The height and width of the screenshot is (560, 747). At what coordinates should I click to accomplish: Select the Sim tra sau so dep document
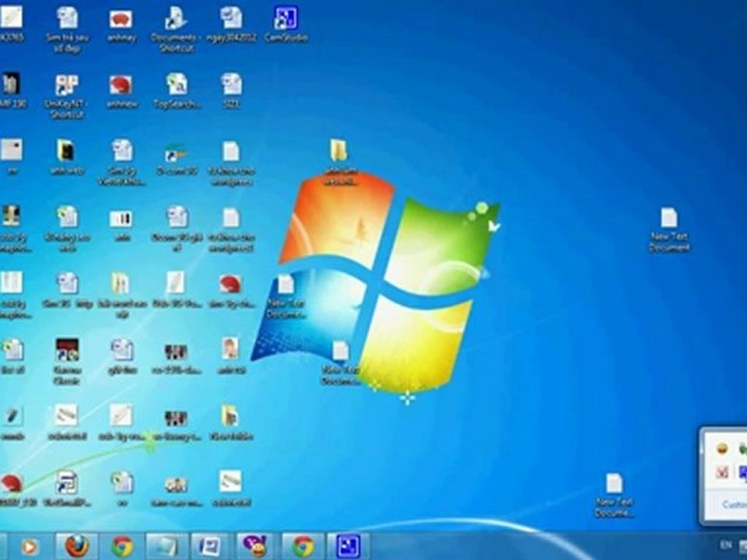(x=67, y=29)
